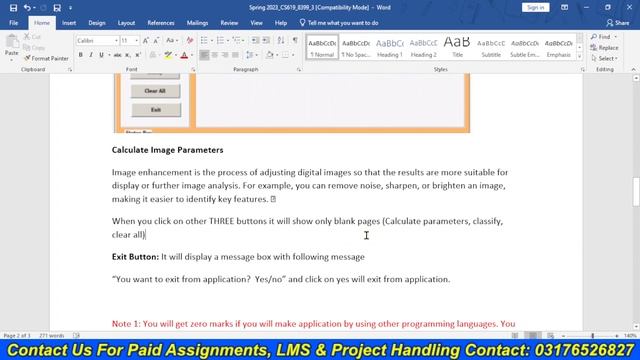This screenshot has height=360, width=640.
Task: Align text left
Action: click(x=204, y=55)
